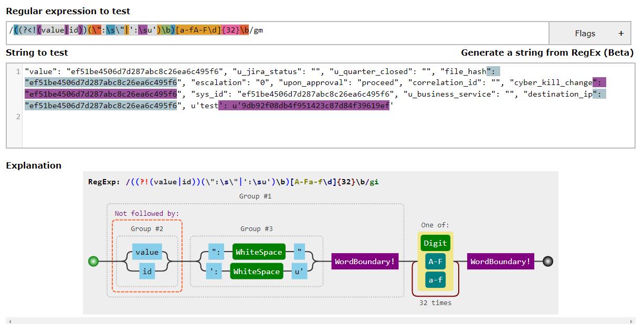The height and width of the screenshot is (324, 644).
Task: Click the Group #3 dashed container
Action: [x=256, y=228]
